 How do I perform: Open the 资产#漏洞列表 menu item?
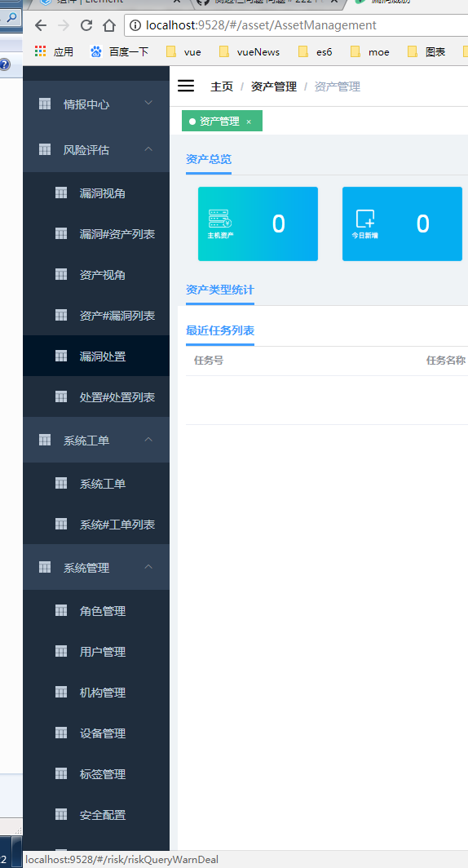coord(96,316)
